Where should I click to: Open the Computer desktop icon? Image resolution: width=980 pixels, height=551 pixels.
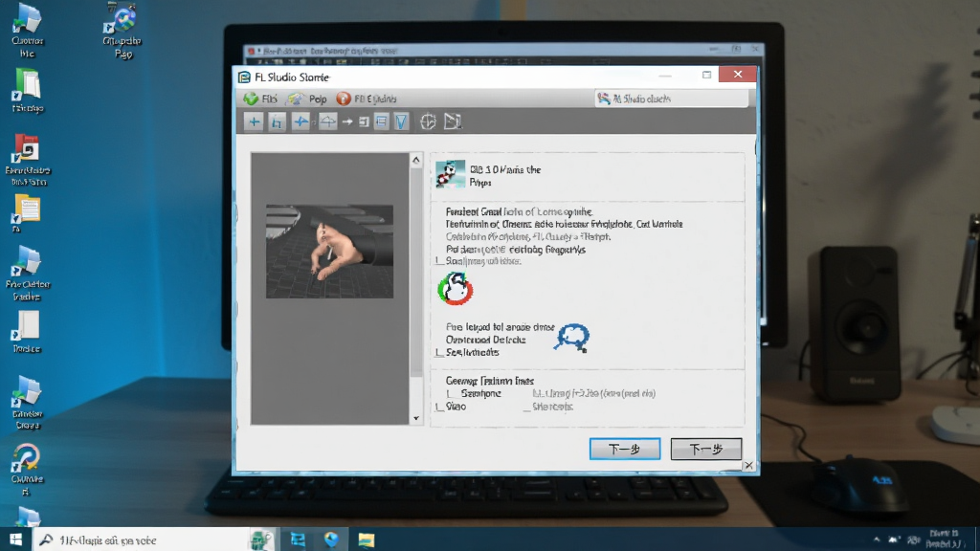click(27, 30)
